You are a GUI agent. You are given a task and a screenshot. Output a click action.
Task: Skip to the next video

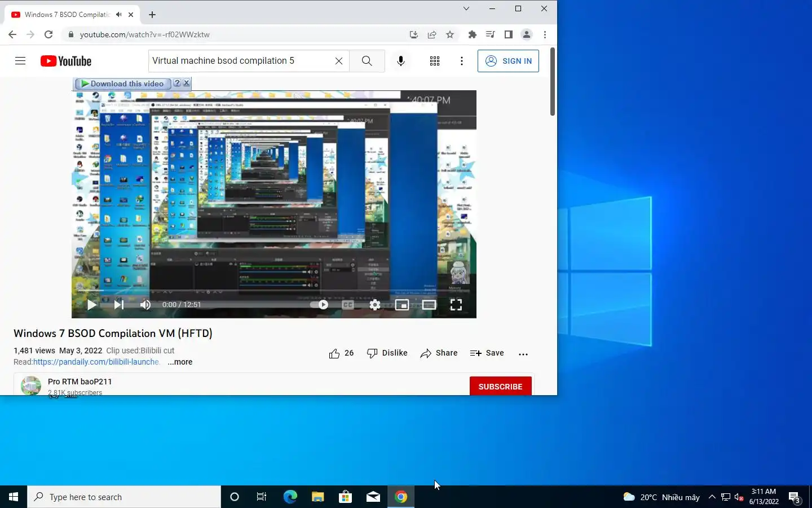[118, 305]
